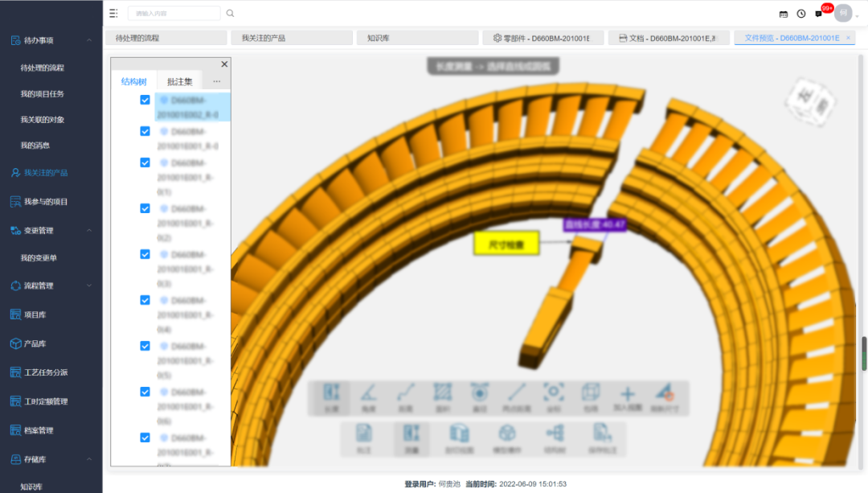Select the two-point distance line tool
The width and height of the screenshot is (868, 493).
[x=517, y=398]
